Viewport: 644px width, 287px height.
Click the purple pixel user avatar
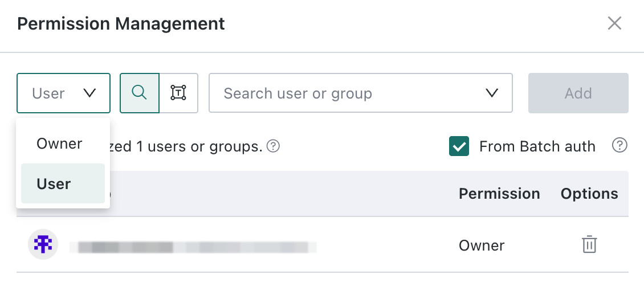(x=43, y=244)
